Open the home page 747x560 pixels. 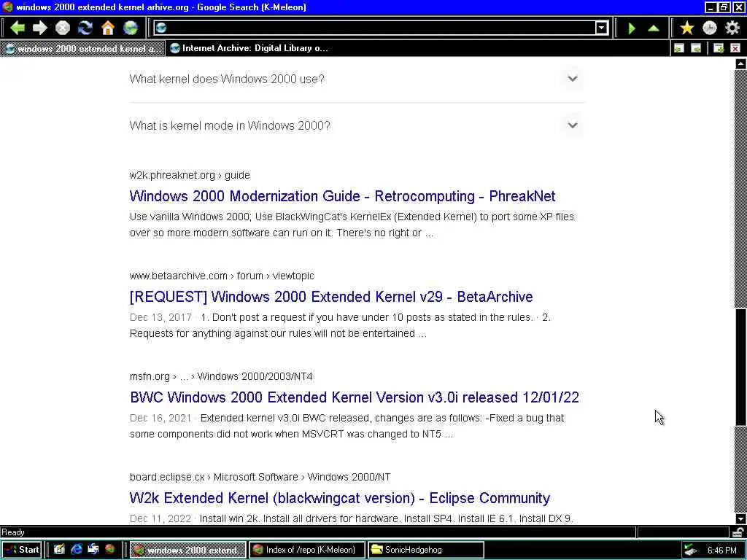coord(108,28)
